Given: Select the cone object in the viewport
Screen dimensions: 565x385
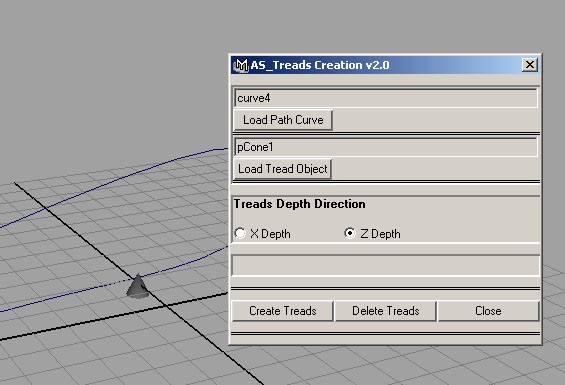Looking at the screenshot, I should coord(137,286).
